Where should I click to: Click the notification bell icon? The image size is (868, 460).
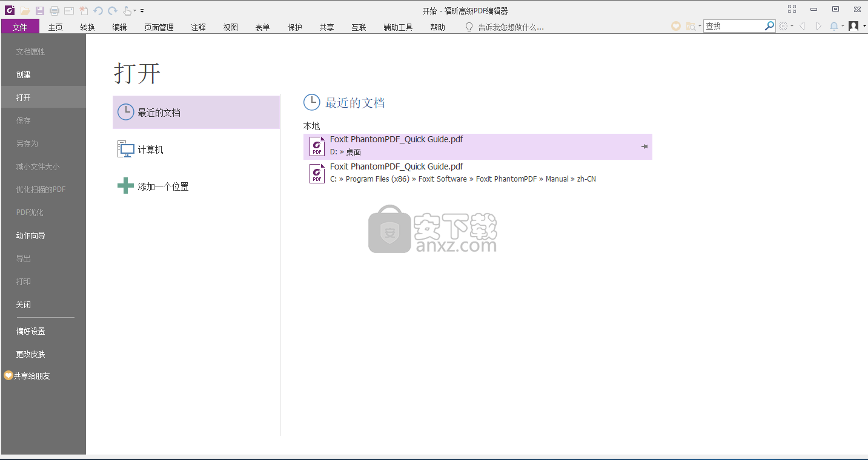pyautogui.click(x=834, y=26)
